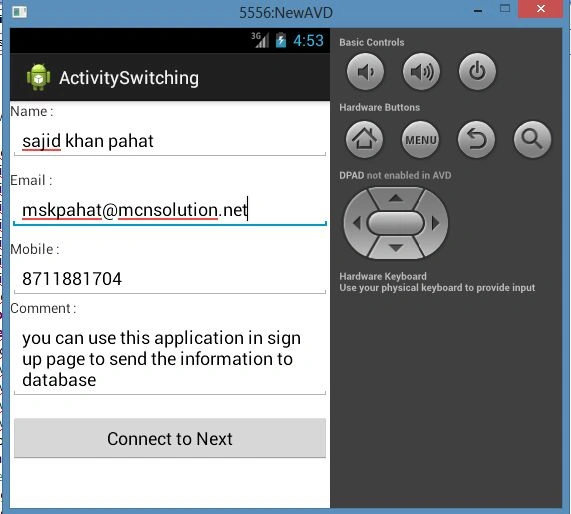The width and height of the screenshot is (571, 514).
Task: Click the battery charging status icon
Action: (x=281, y=40)
